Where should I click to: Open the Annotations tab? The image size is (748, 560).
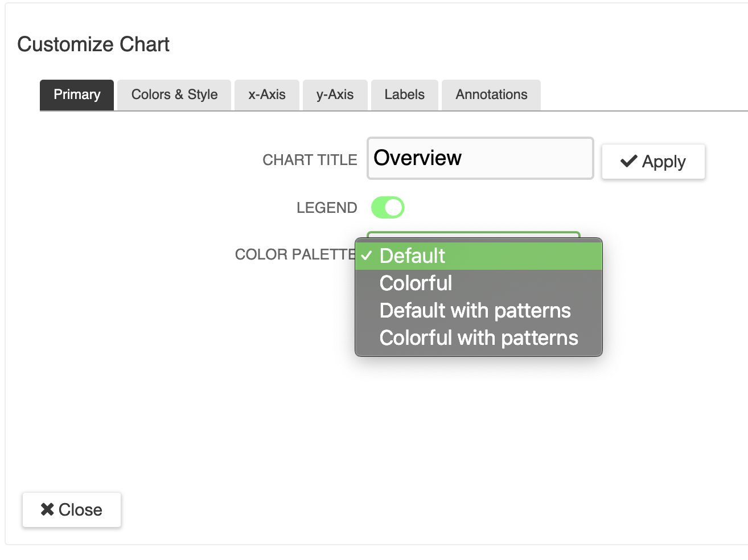click(491, 94)
